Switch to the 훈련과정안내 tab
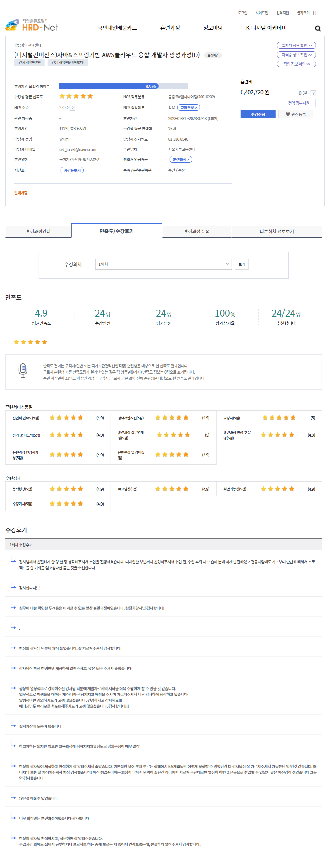 click(38, 232)
